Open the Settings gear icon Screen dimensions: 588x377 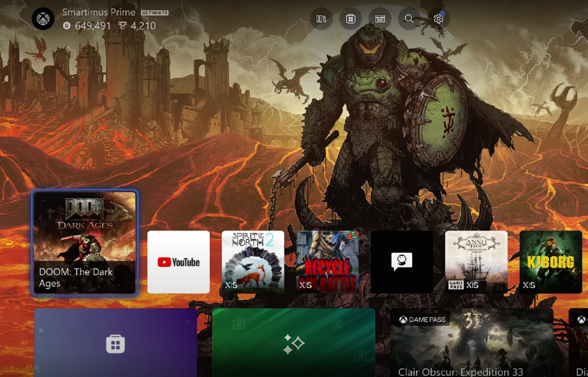[x=438, y=18]
